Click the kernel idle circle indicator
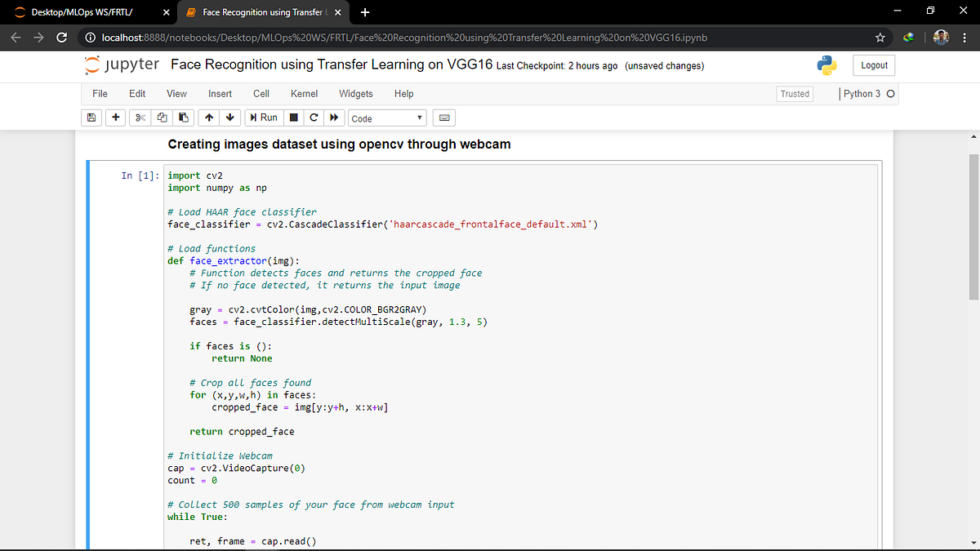Screen dimensions: 980x551 890,94
